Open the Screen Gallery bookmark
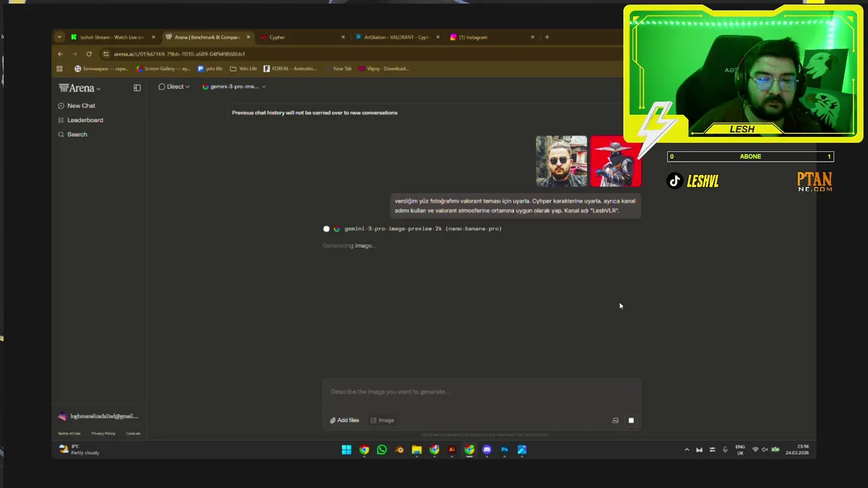The height and width of the screenshot is (488, 868). (x=163, y=68)
